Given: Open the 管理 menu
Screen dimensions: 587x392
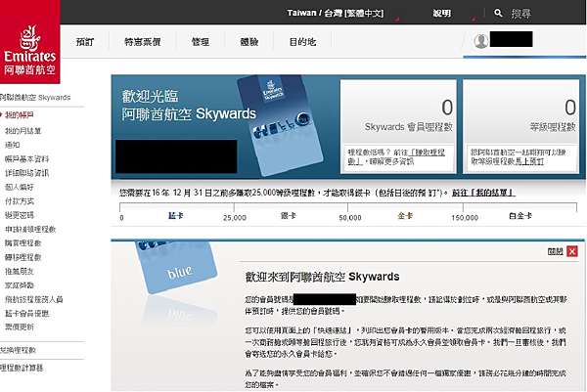Looking at the screenshot, I should point(201,41).
